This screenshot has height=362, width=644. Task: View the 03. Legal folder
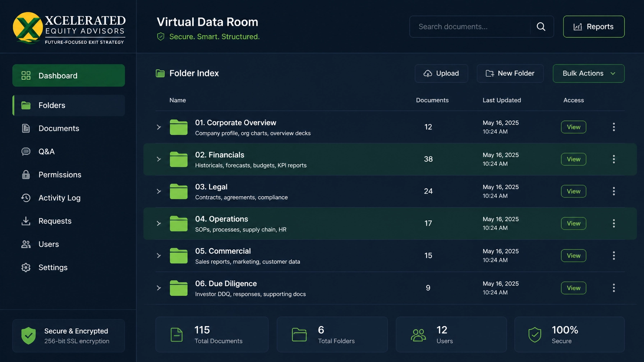click(574, 191)
